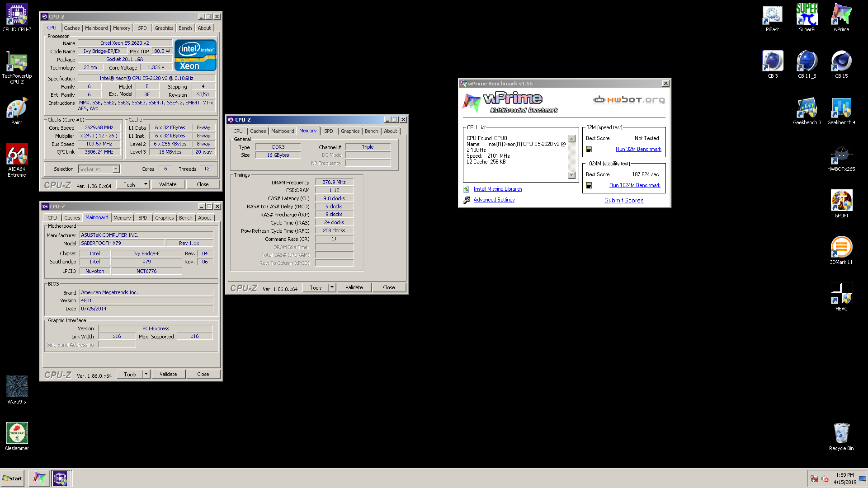Open the Warp9-s desktop icon
868x488 pixels.
click(17, 389)
